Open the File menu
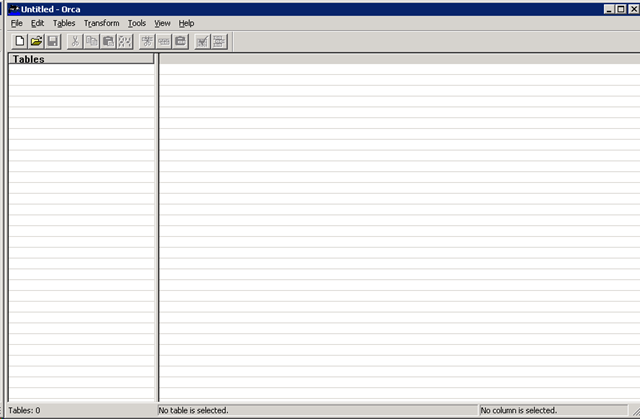Screen dimensions: 640x419 [x=17, y=23]
